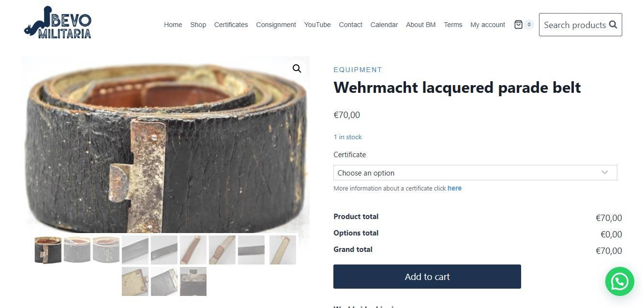644x308 pixels.
Task: Navigate to the Calendar page
Action: [x=384, y=25]
